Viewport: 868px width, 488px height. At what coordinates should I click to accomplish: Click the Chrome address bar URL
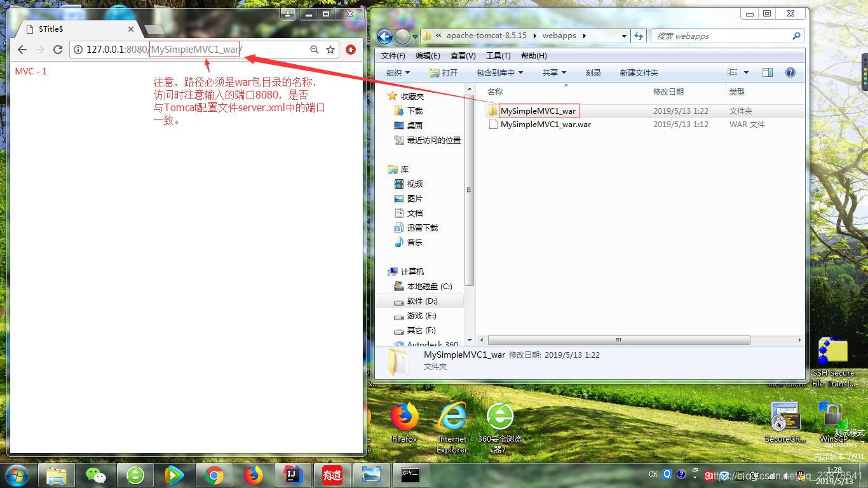click(x=164, y=50)
